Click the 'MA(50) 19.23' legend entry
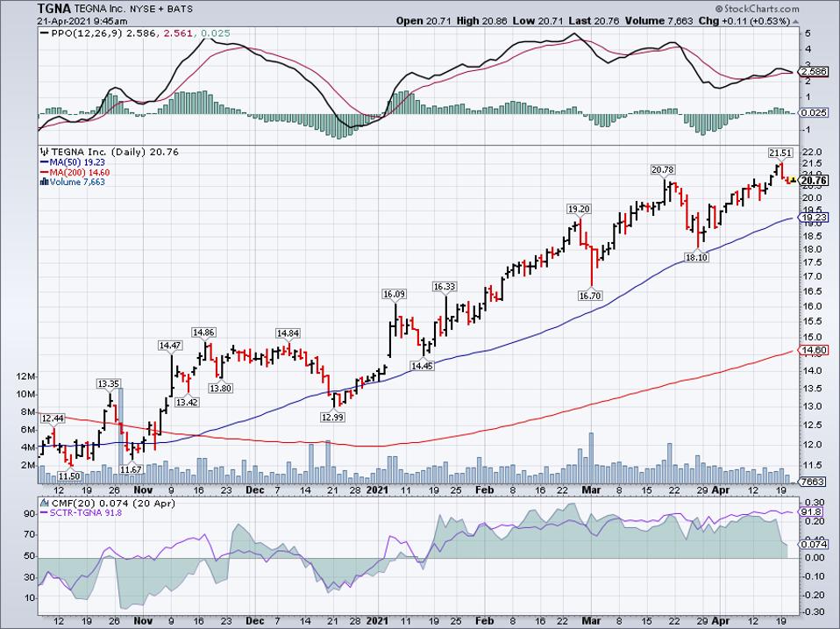This screenshot has width=840, height=629. point(77,162)
